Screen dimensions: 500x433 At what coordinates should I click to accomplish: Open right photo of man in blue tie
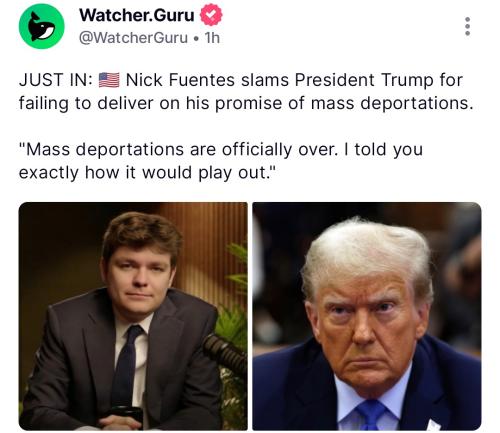367,316
